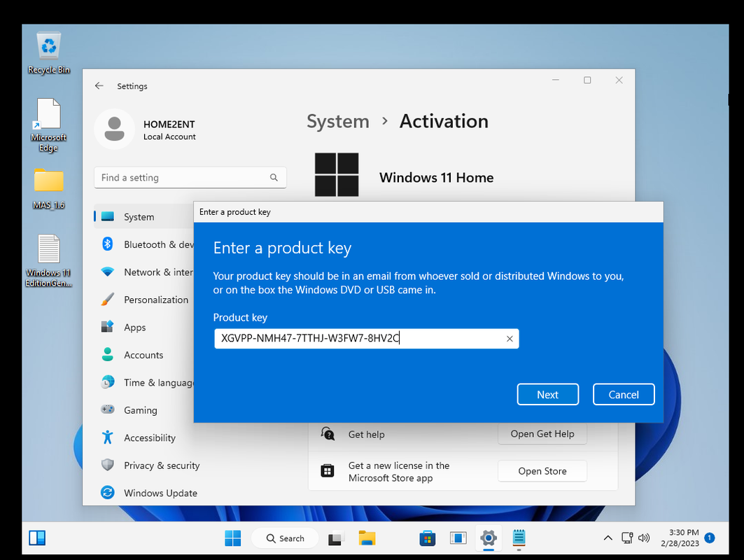Image resolution: width=744 pixels, height=560 pixels.
Task: Open the Settings gear on taskbar
Action: point(489,538)
